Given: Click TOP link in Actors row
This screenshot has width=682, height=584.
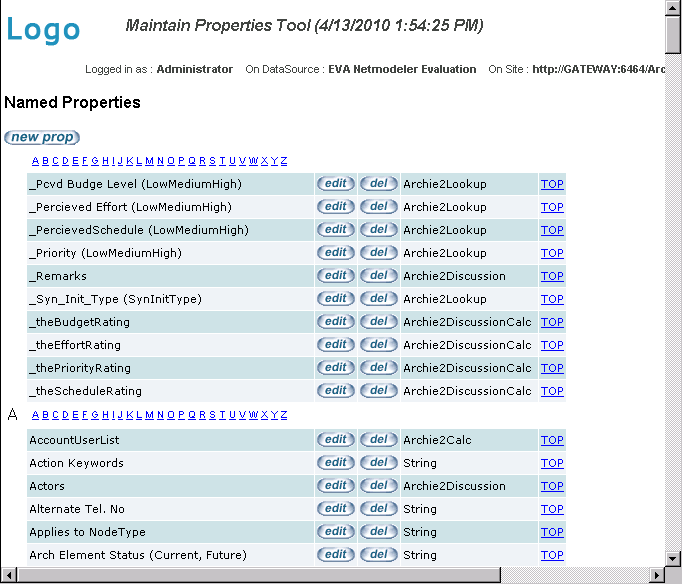Looking at the screenshot, I should [x=552, y=486].
